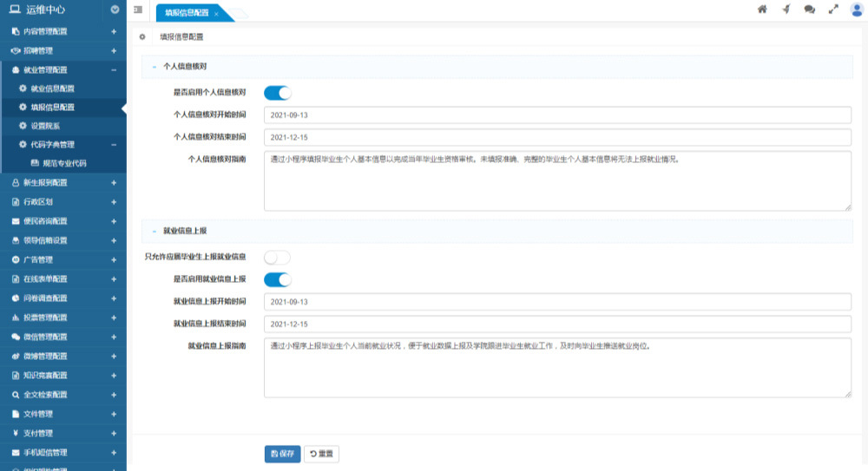Turn off the 是否启用就业信息上报 switch
The width and height of the screenshot is (868, 471).
click(x=277, y=279)
